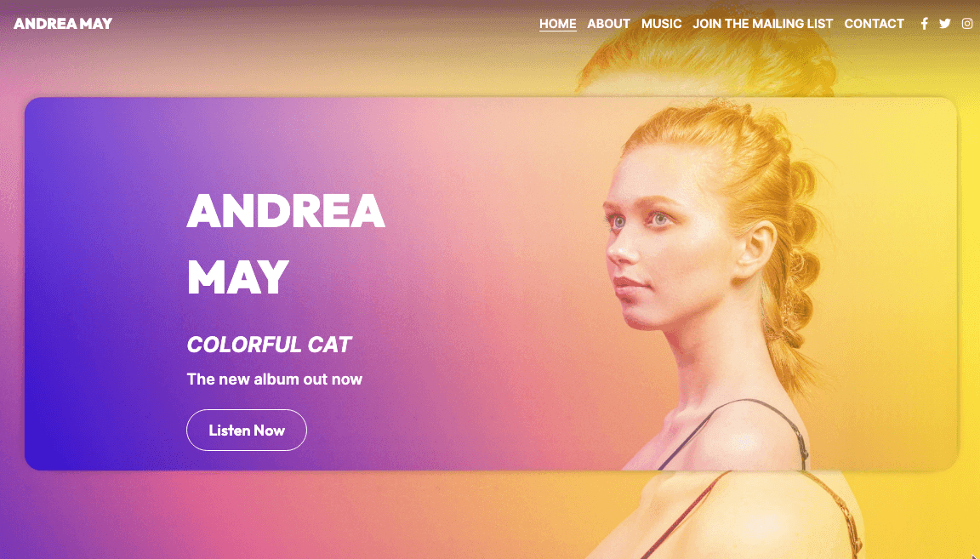Click "The new album out now" tagline
This screenshot has width=980, height=559.
(x=275, y=379)
